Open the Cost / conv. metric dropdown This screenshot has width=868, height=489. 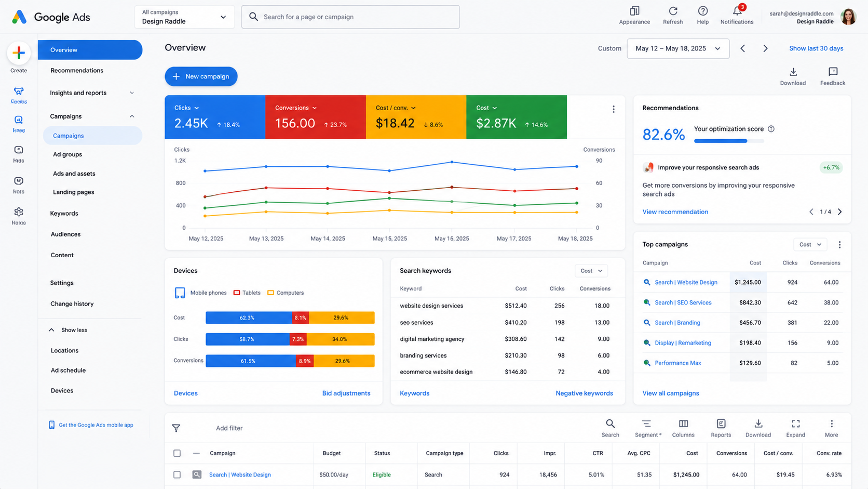click(x=396, y=108)
